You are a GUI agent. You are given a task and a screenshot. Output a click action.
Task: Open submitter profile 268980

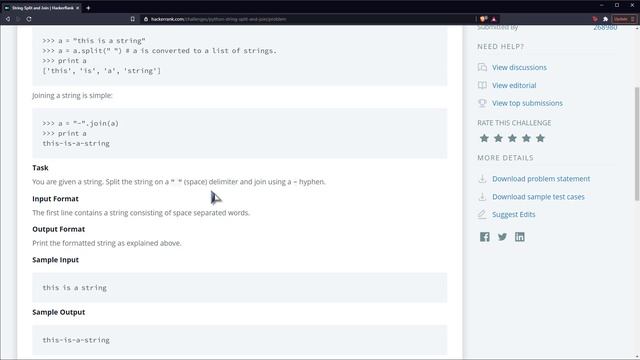605,27
